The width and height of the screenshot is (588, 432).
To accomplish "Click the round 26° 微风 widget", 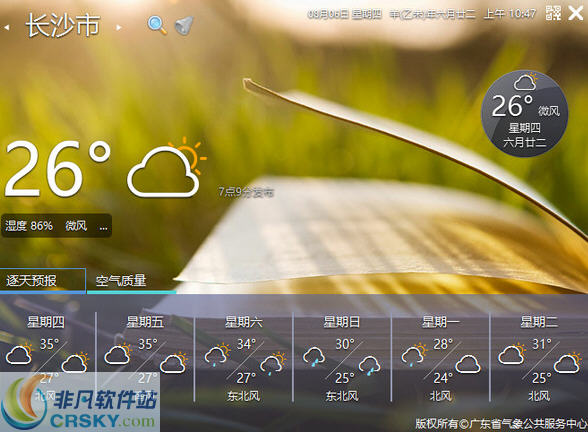I will [524, 113].
